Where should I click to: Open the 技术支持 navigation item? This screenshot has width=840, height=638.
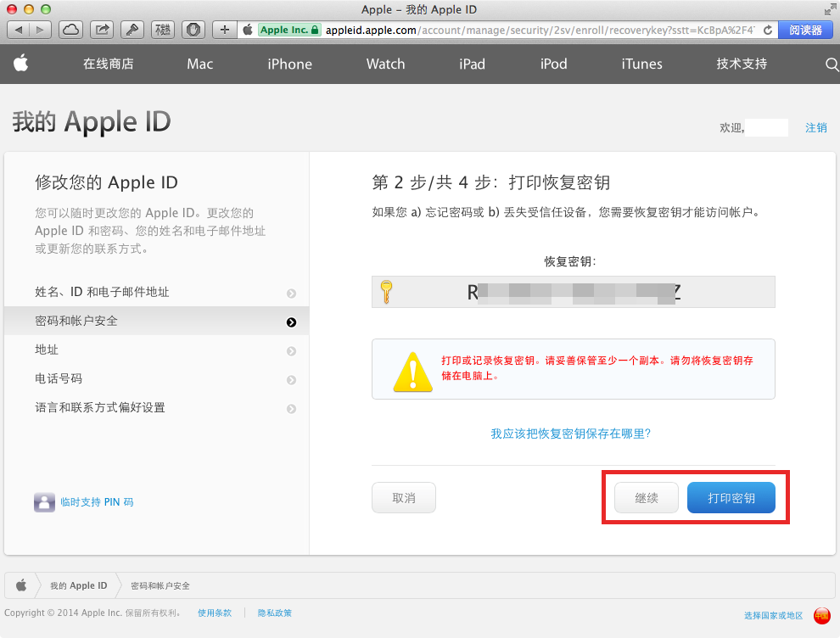point(742,64)
